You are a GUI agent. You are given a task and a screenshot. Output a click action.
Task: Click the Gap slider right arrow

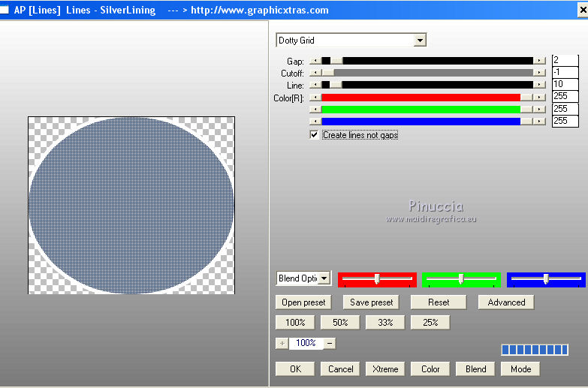(x=539, y=61)
